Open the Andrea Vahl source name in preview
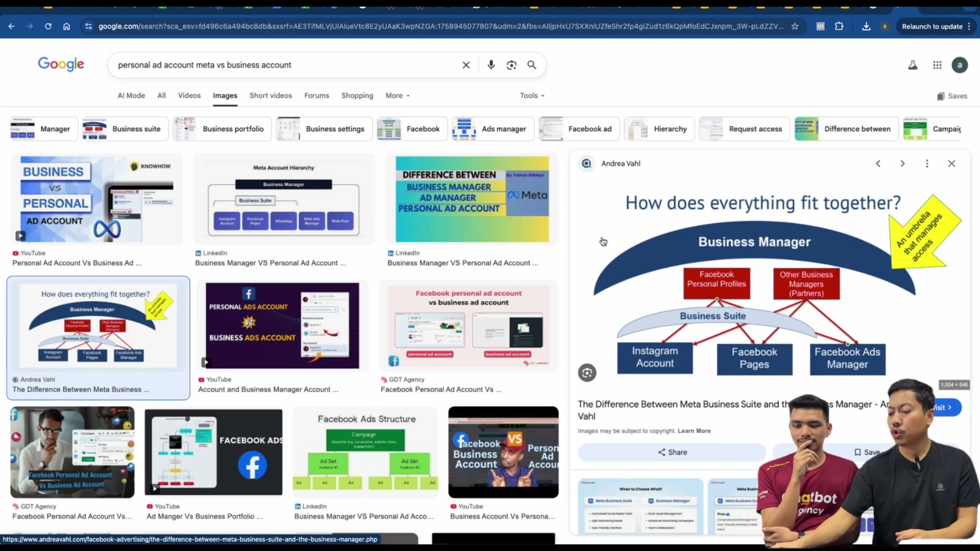Viewport: 980px width, 551px height. [x=621, y=163]
